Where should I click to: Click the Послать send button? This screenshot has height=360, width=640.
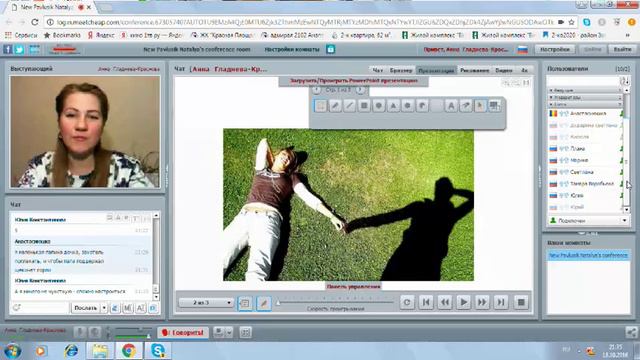(x=85, y=308)
